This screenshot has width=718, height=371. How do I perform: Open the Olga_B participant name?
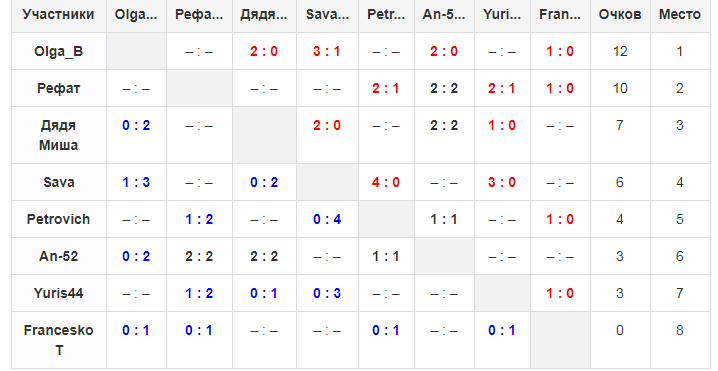tap(59, 51)
